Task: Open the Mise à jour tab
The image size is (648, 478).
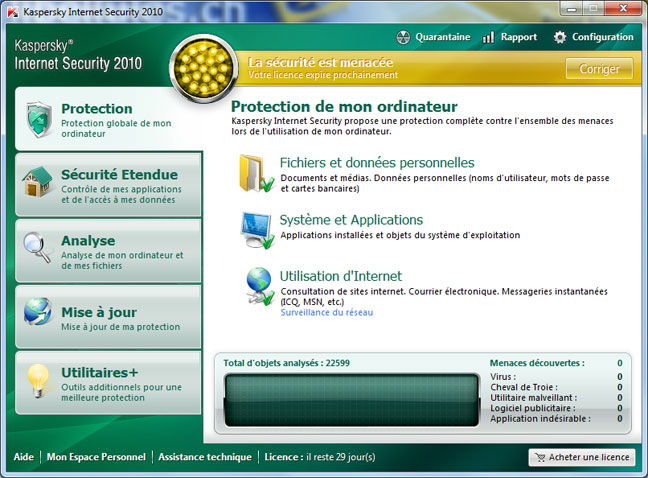Action: coord(108,317)
